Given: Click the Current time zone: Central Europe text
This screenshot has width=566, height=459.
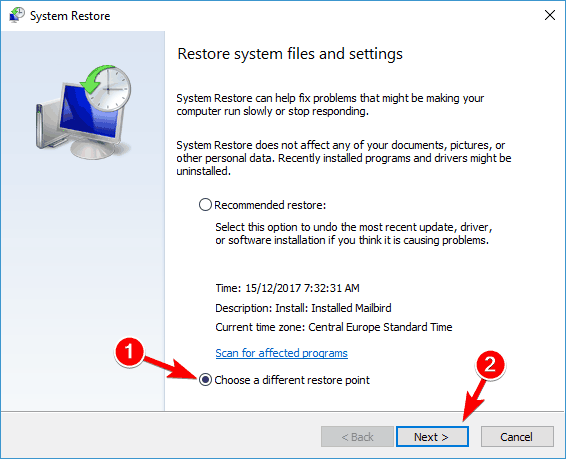Looking at the screenshot, I should point(334,327).
